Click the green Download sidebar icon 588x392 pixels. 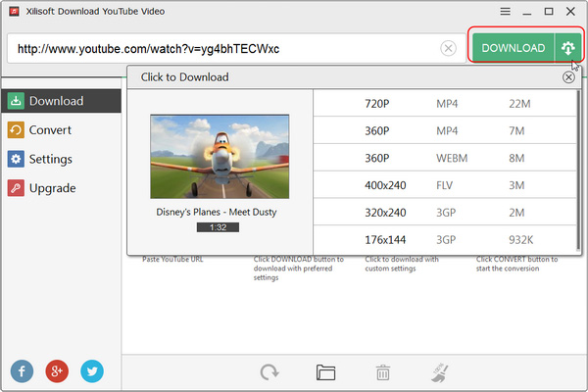pyautogui.click(x=16, y=101)
